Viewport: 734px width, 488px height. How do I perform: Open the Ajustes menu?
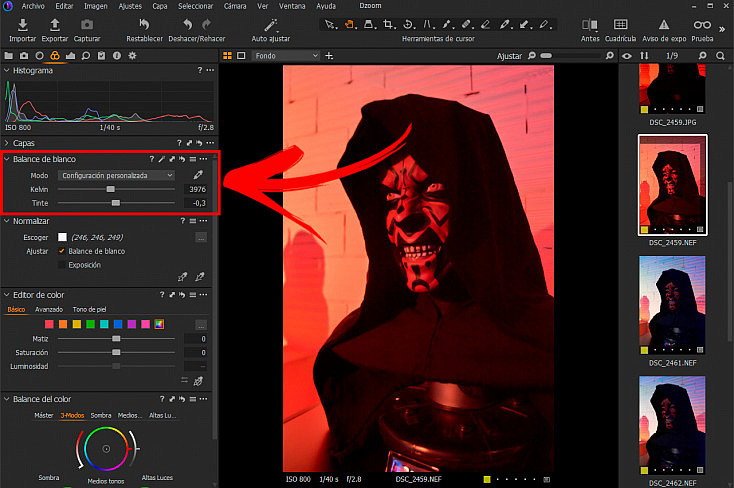[130, 6]
